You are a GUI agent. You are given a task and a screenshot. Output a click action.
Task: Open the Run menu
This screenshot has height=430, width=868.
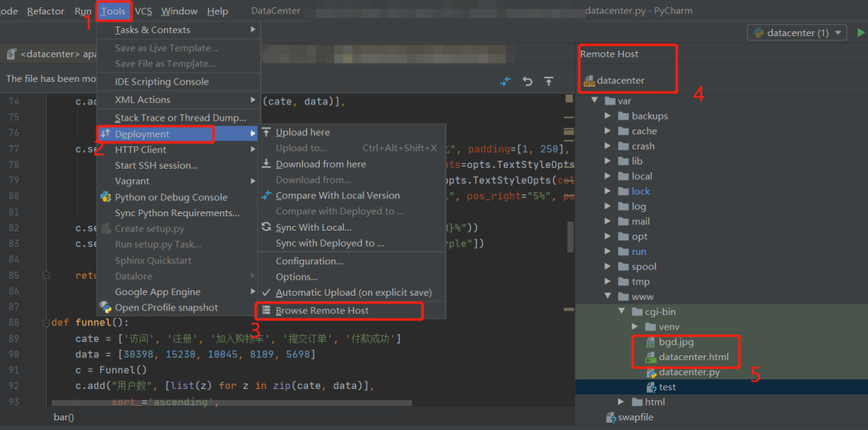83,11
